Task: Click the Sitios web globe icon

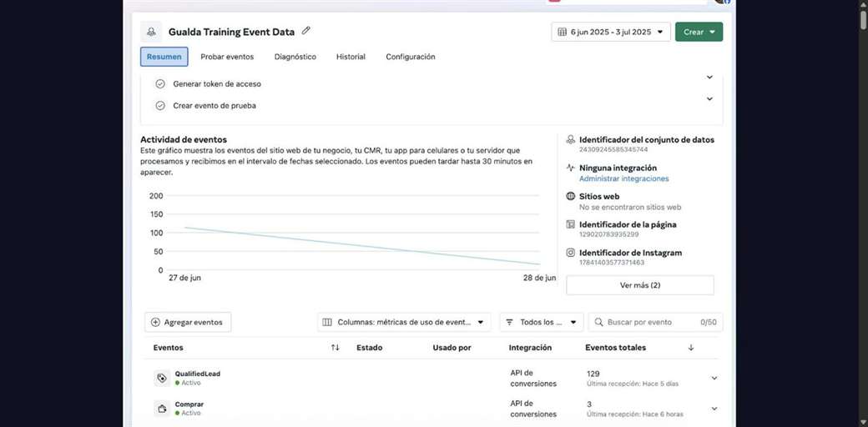Action: [571, 196]
